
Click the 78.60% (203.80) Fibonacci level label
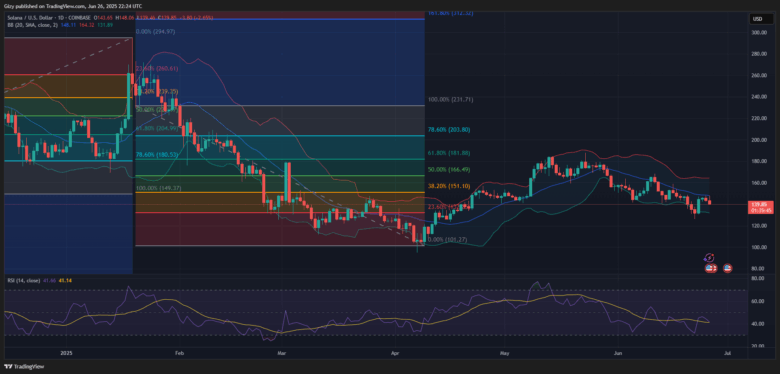click(x=448, y=129)
